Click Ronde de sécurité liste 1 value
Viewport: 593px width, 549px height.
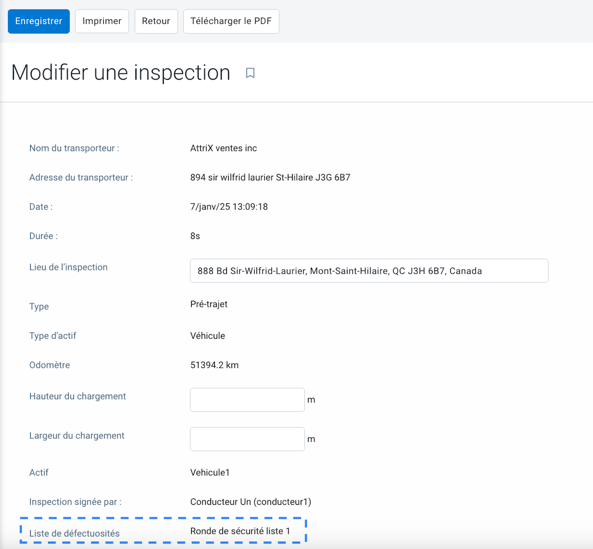[x=240, y=531]
